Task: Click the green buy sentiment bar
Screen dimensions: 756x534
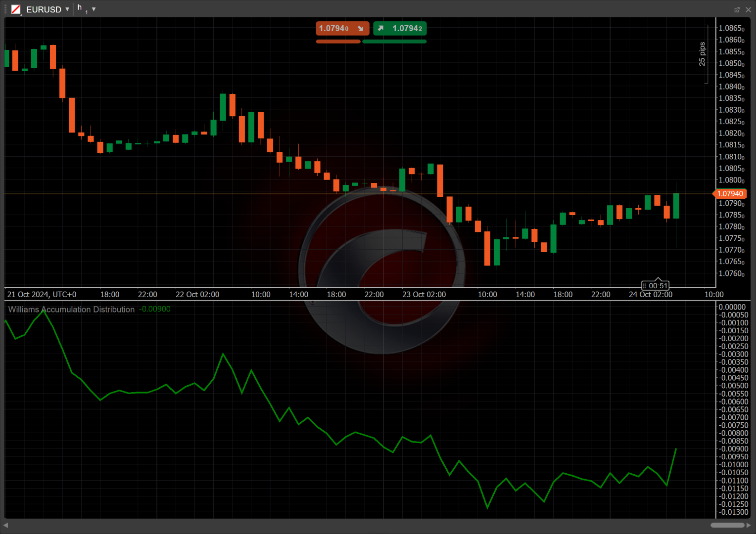Action: pyautogui.click(x=394, y=42)
